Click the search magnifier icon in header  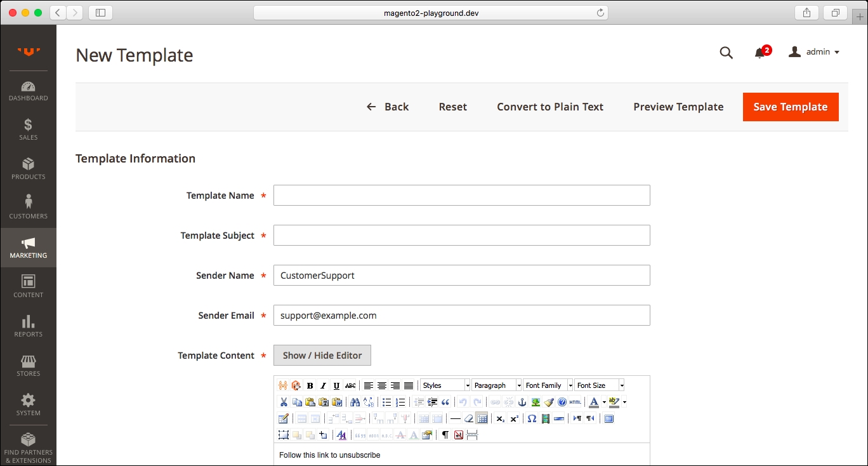(726, 53)
